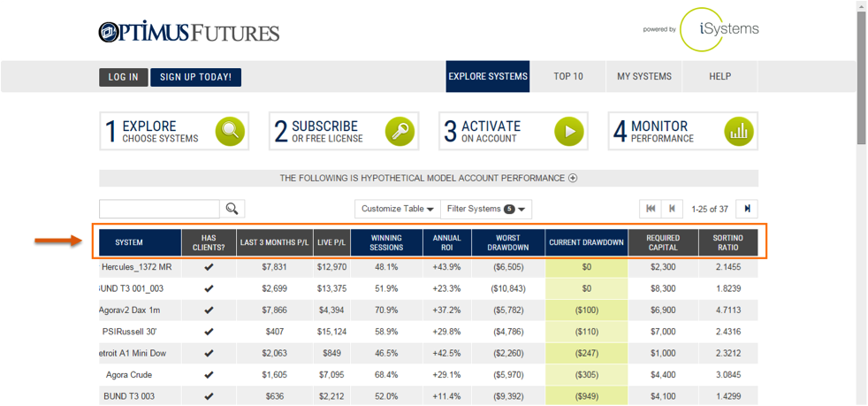Click the 4.7113 Sortino ratio value
868x406 pixels.
(728, 310)
